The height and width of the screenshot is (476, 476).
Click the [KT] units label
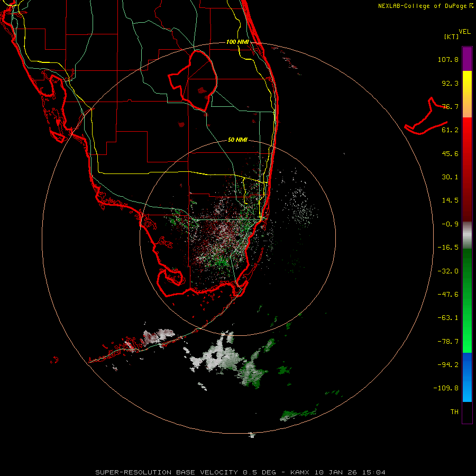[x=452, y=36]
